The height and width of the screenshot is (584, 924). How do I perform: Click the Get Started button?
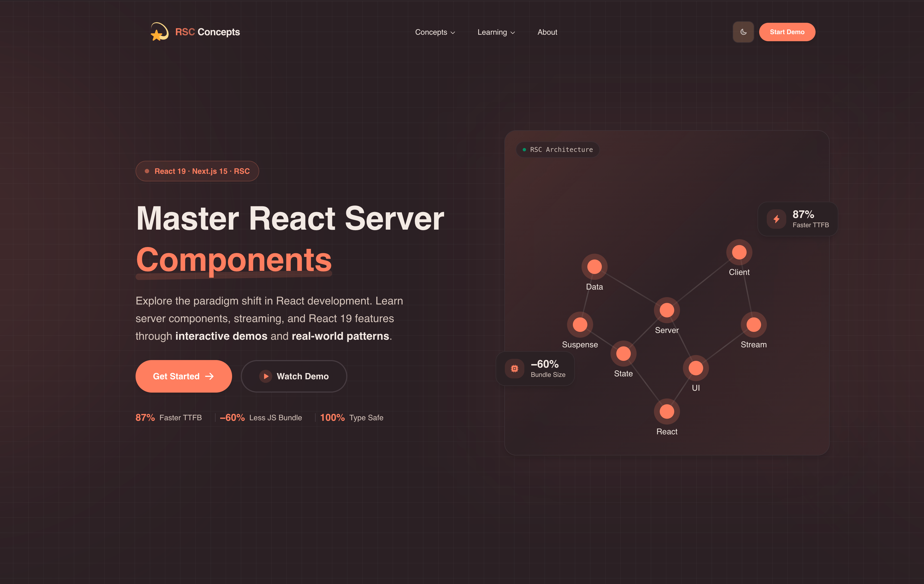[x=184, y=376]
